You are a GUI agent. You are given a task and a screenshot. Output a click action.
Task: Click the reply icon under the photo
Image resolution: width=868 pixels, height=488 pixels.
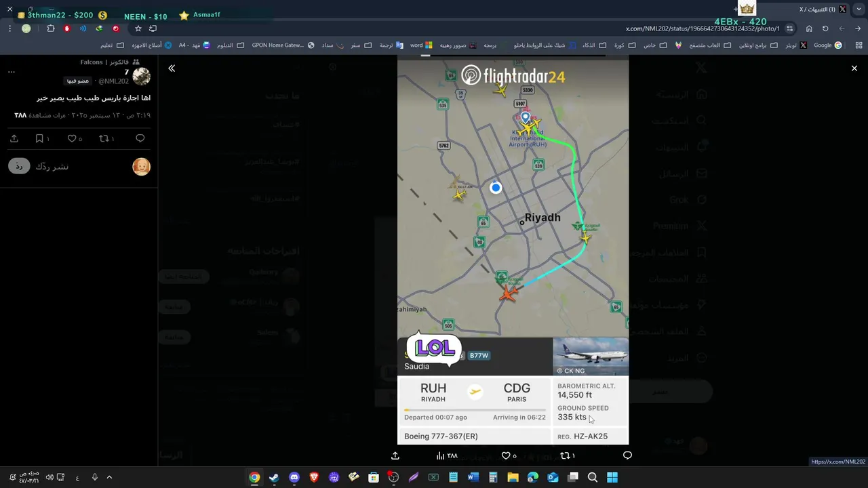coord(627,455)
